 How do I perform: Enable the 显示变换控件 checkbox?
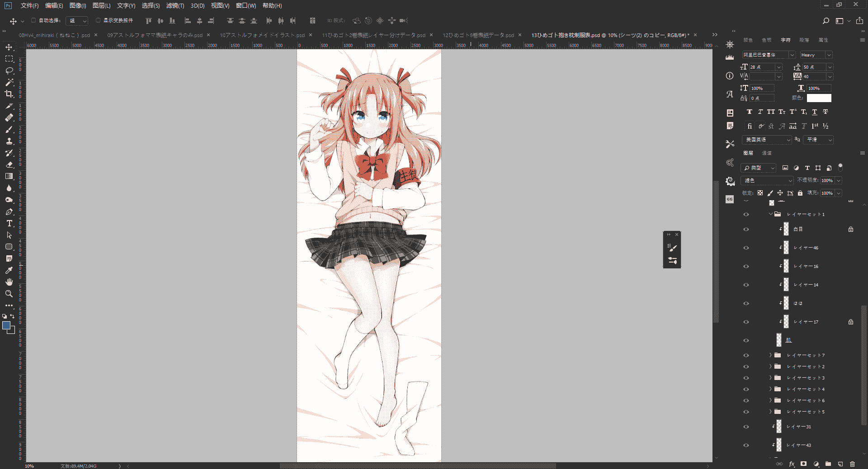(x=98, y=20)
